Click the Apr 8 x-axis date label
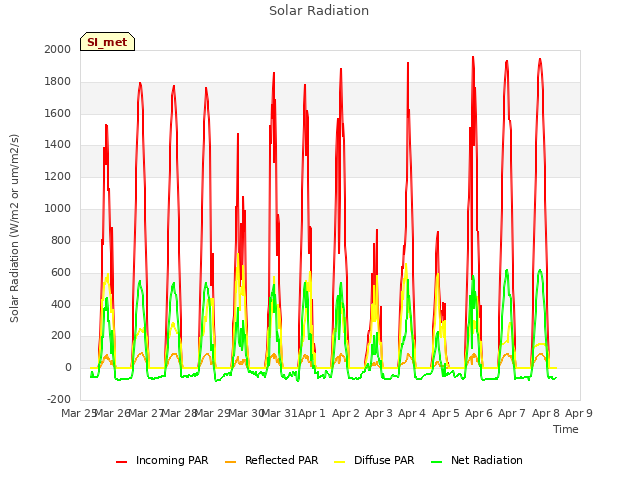This screenshot has width=640, height=480. (545, 413)
